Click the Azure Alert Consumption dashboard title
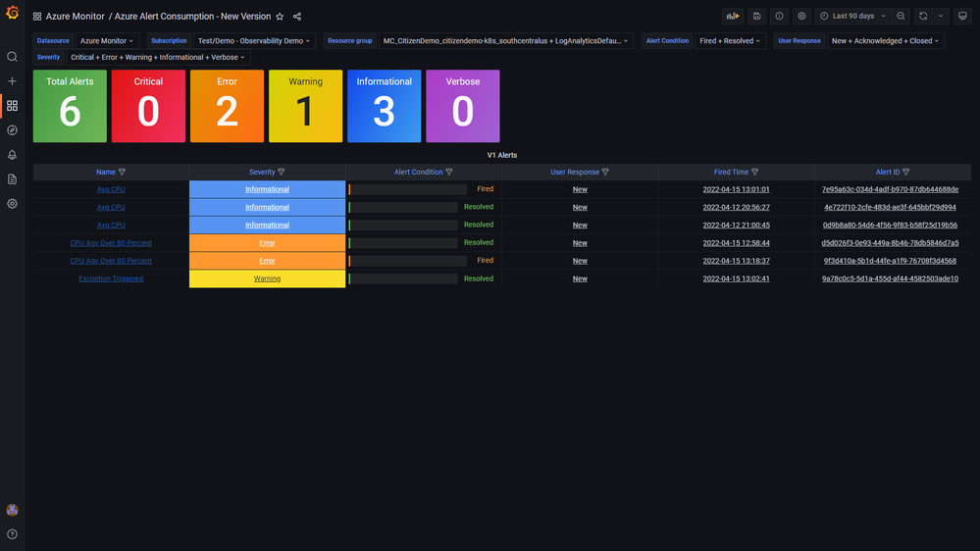 [192, 17]
